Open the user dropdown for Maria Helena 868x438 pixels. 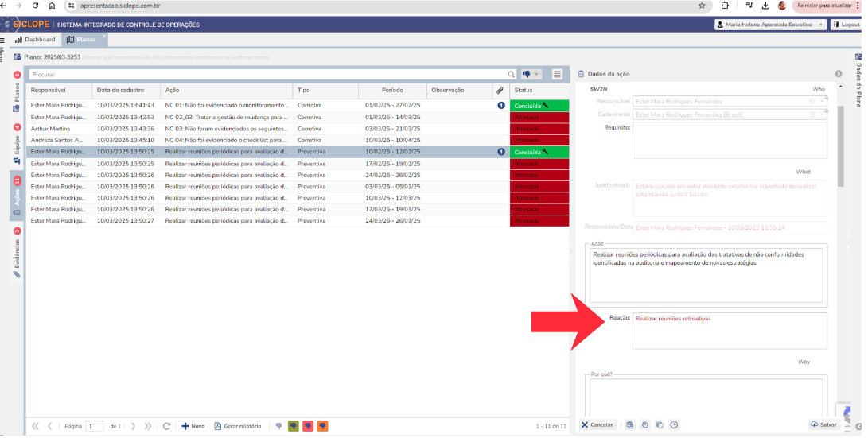point(820,25)
